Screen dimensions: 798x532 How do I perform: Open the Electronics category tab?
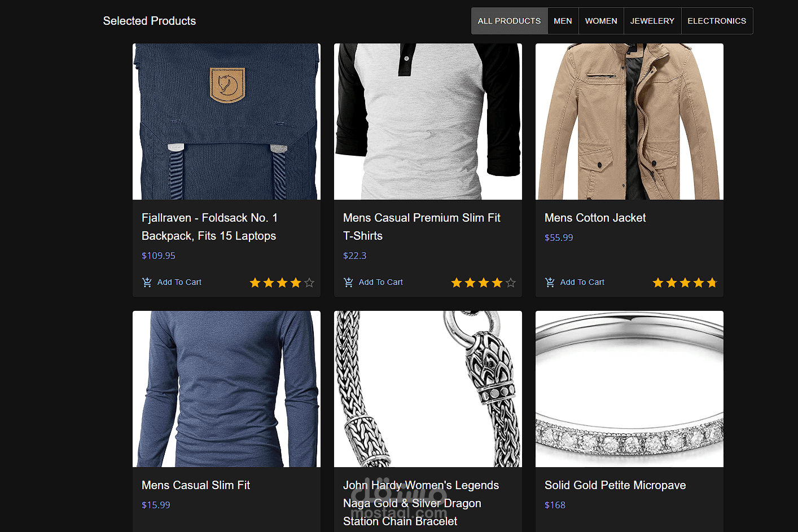717,21
